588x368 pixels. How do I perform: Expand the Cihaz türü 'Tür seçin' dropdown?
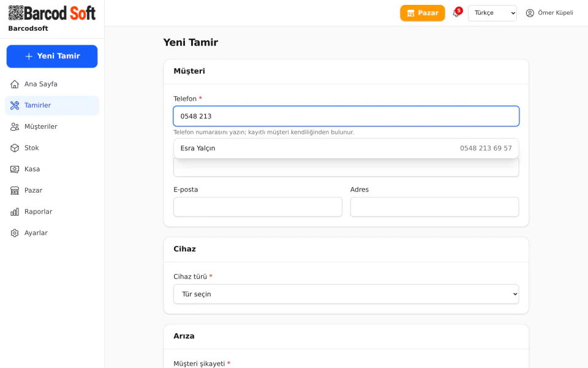pyautogui.click(x=345, y=294)
